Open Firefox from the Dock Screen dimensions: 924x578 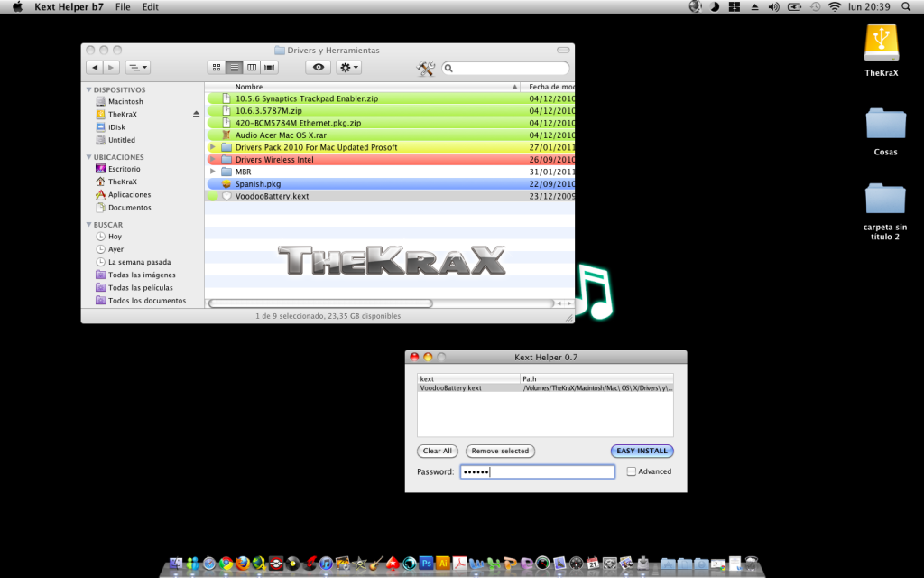[242, 564]
